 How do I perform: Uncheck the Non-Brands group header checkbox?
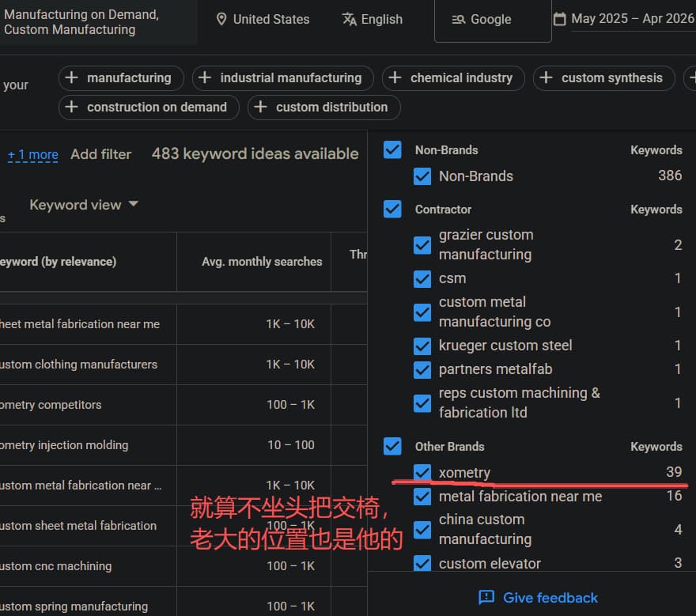click(392, 150)
